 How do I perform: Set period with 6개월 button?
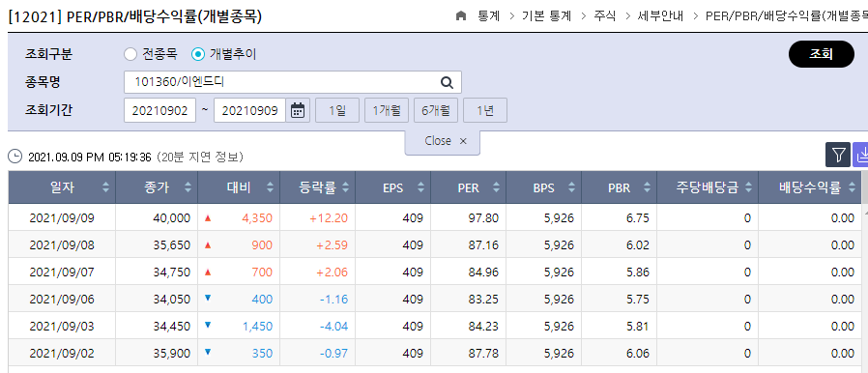(x=436, y=110)
